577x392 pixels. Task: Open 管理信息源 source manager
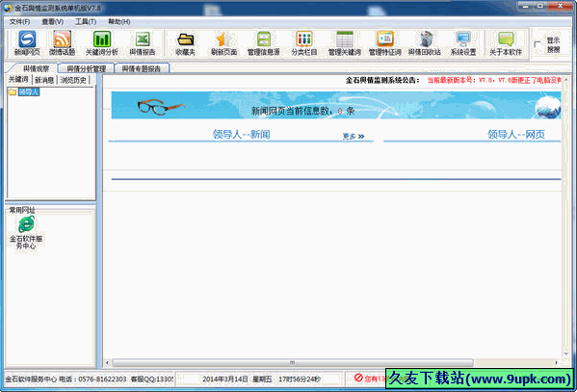[264, 43]
